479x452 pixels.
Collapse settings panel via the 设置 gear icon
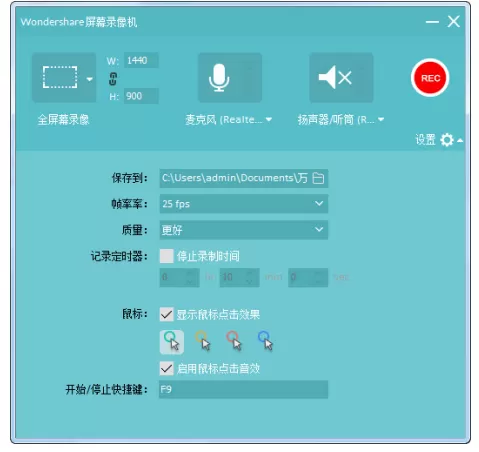(x=447, y=140)
